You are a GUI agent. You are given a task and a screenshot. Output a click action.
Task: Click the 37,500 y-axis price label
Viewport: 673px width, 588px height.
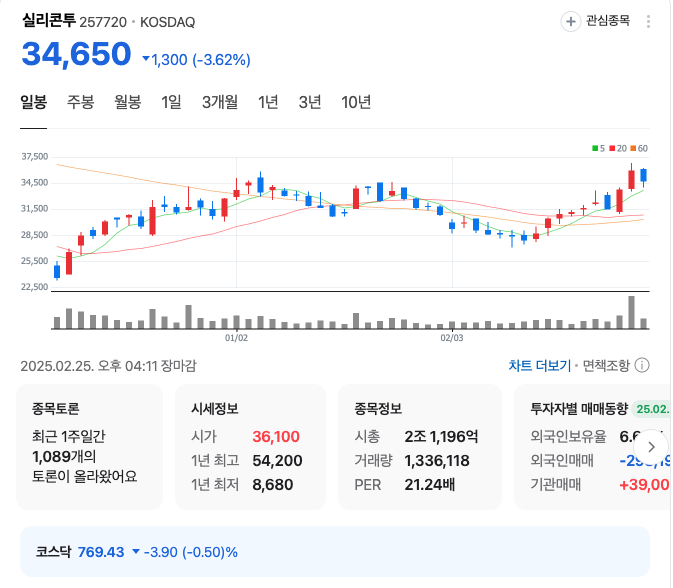point(35,157)
